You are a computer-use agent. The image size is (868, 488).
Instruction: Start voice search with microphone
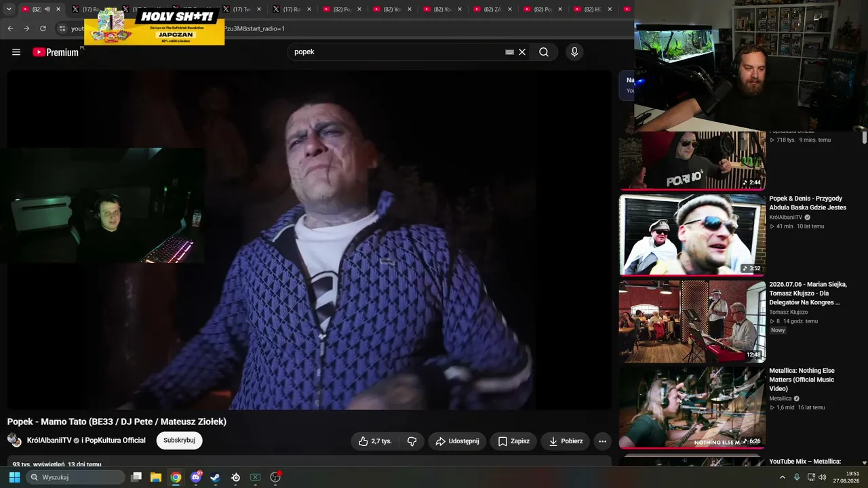pyautogui.click(x=574, y=52)
